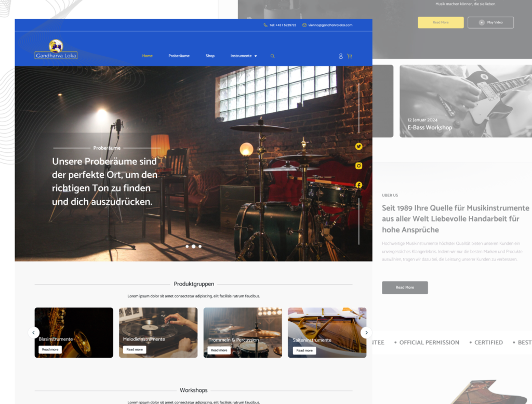Click Read more on Saiteninstrumente card

click(x=304, y=350)
